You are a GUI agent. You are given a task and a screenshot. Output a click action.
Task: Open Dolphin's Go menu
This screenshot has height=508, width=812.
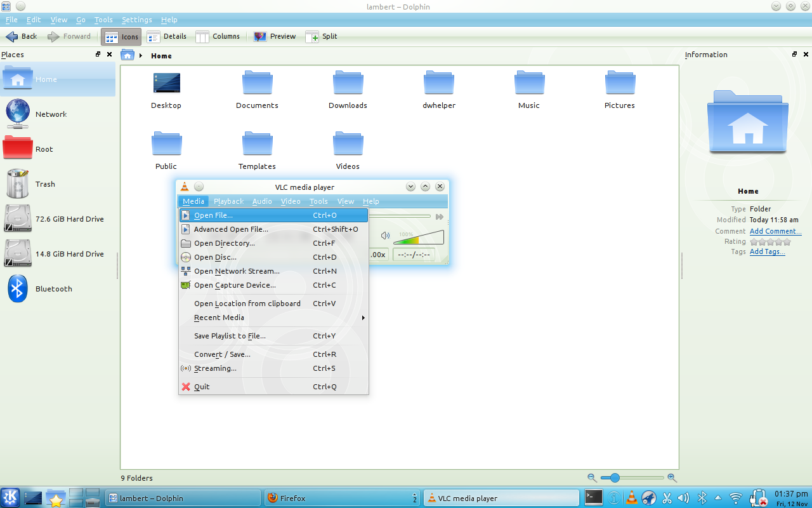(81, 20)
